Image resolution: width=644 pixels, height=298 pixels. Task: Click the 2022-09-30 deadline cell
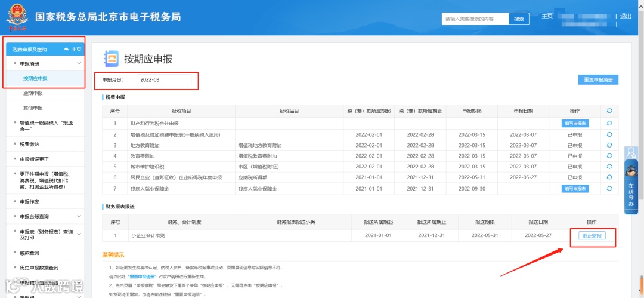coord(472,189)
